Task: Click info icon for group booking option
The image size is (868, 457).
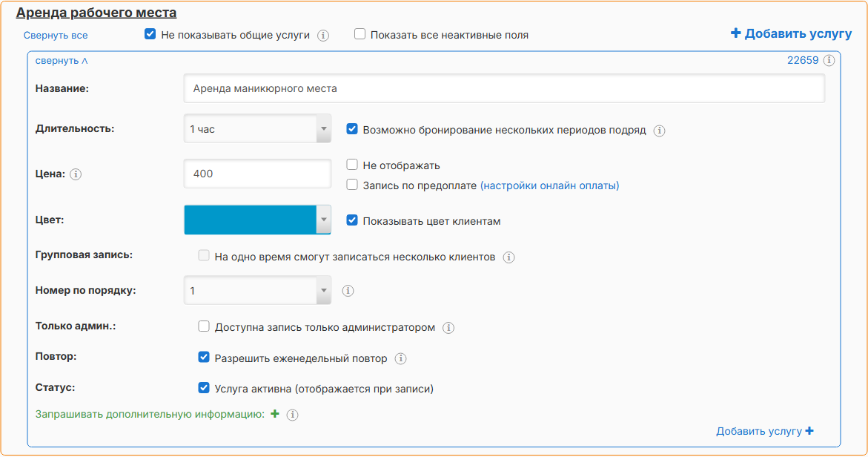Action: [x=508, y=257]
